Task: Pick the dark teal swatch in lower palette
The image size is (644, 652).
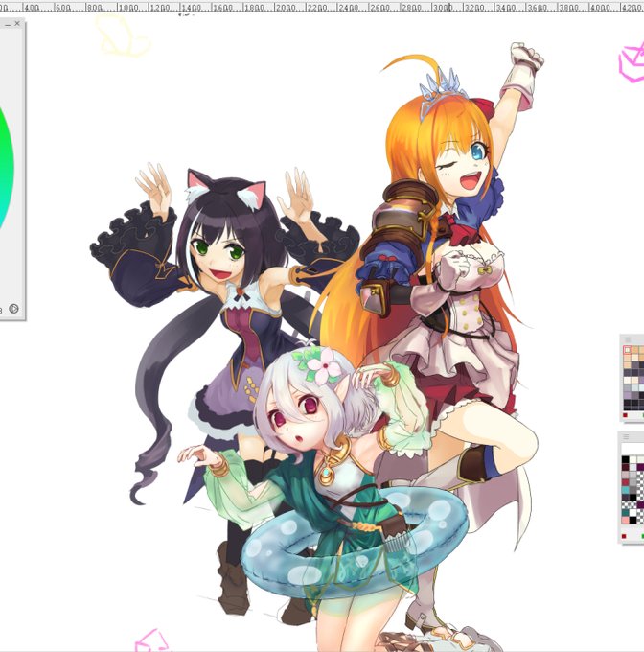Action: click(x=625, y=512)
